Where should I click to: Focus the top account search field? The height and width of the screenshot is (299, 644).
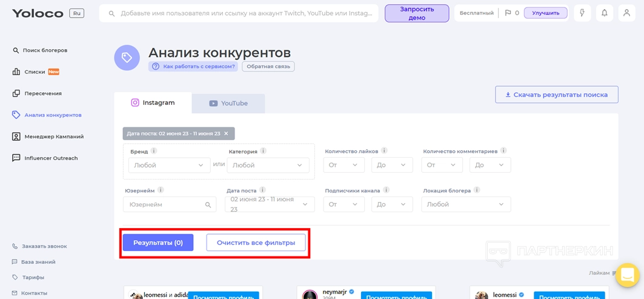pyautogui.click(x=239, y=13)
